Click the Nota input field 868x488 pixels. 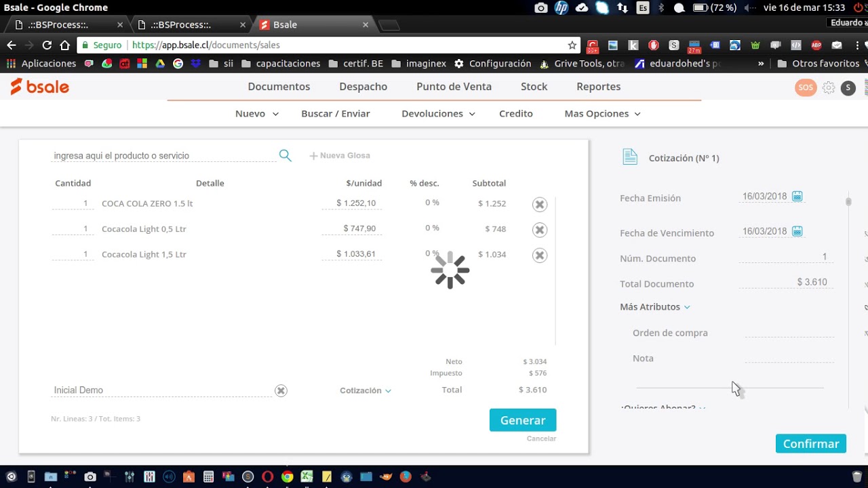click(x=789, y=357)
